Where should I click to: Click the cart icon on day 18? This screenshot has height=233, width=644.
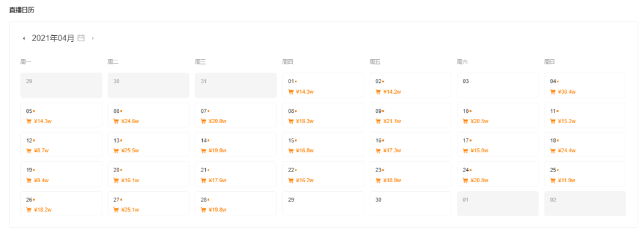point(553,151)
